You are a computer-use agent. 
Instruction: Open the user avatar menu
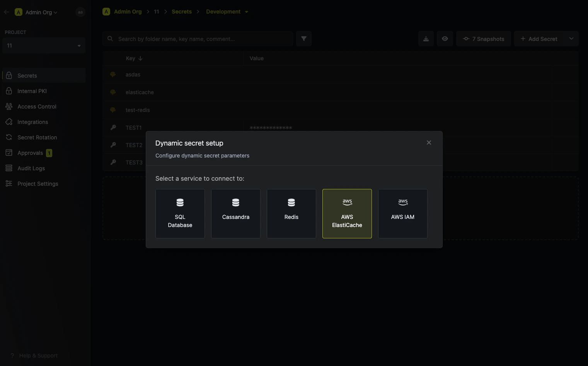80,12
